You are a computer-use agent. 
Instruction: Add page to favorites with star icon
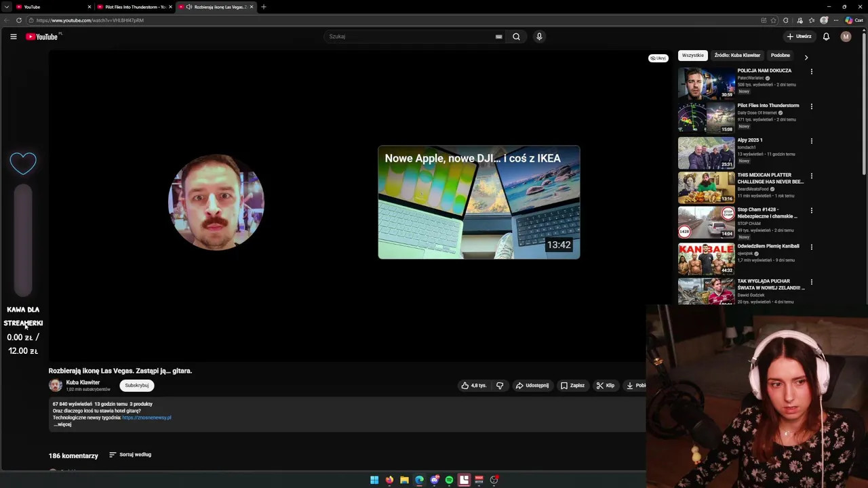tap(773, 20)
